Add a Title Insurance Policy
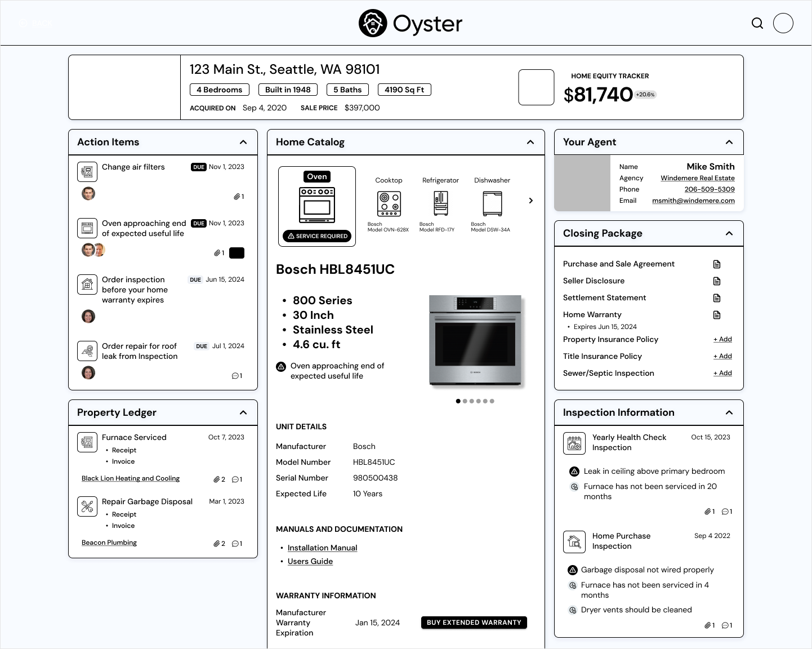The image size is (812, 649). click(x=722, y=356)
